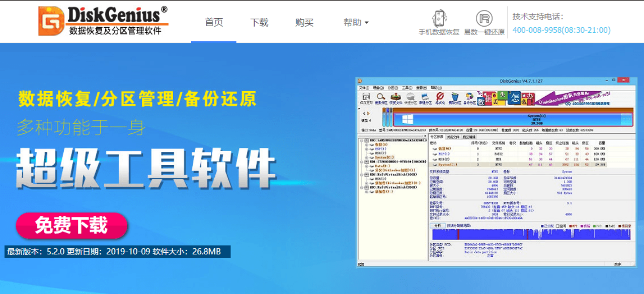Click 新建分区 icon in the screenshot toolbar
Viewport: 644px width, 294px height.
(425, 98)
